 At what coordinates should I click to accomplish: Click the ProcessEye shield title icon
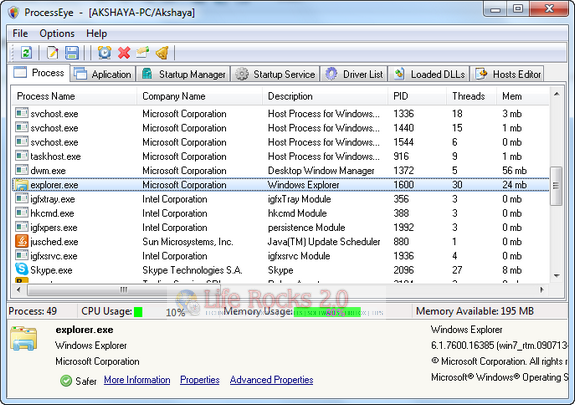pos(14,12)
